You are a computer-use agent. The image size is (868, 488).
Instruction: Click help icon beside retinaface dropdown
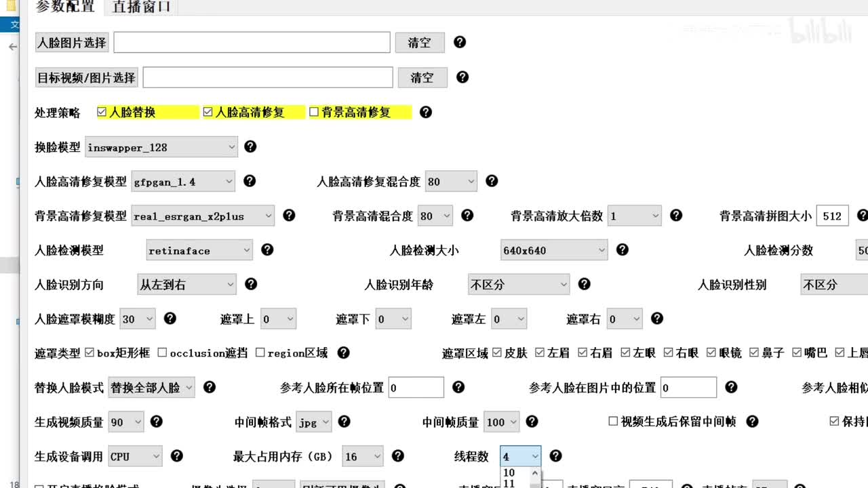(x=267, y=250)
